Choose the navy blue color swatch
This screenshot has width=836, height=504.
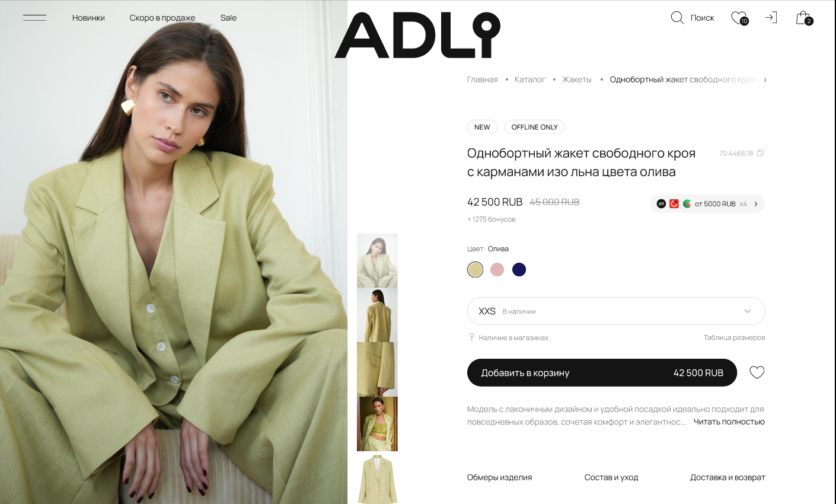(519, 270)
